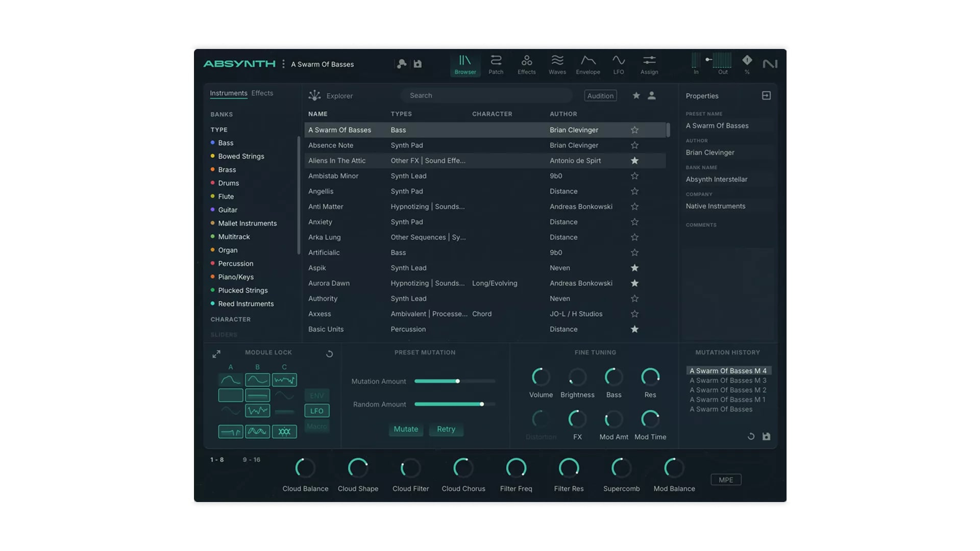Expand the CHARACTER filter section
The height and width of the screenshot is (551, 980).
230,319
